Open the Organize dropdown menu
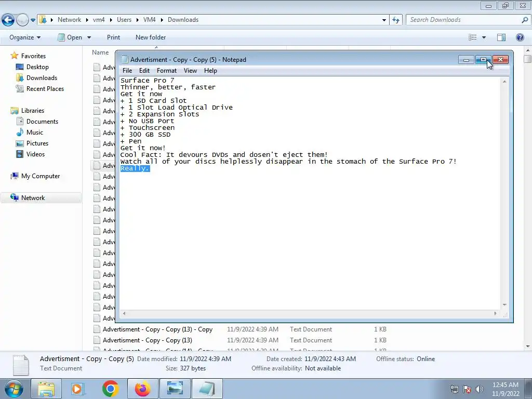 [x=25, y=37]
